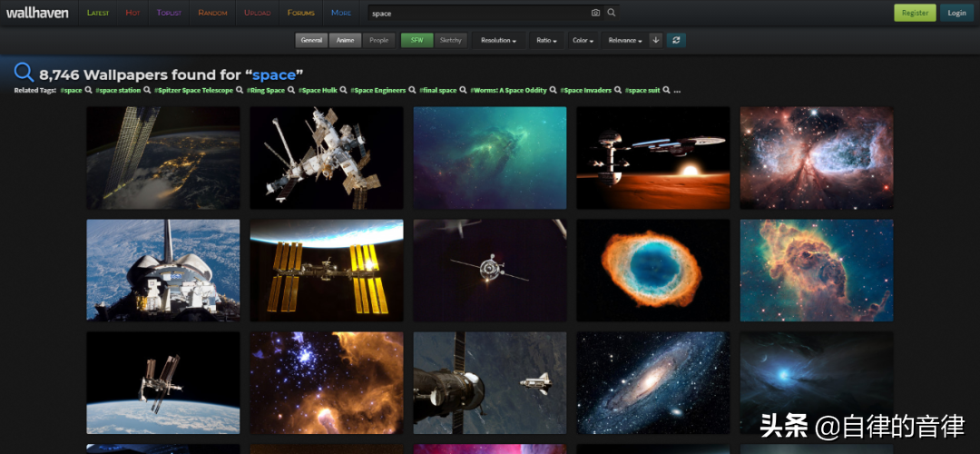
Task: Open the white space station on black wallpaper
Action: point(327,158)
